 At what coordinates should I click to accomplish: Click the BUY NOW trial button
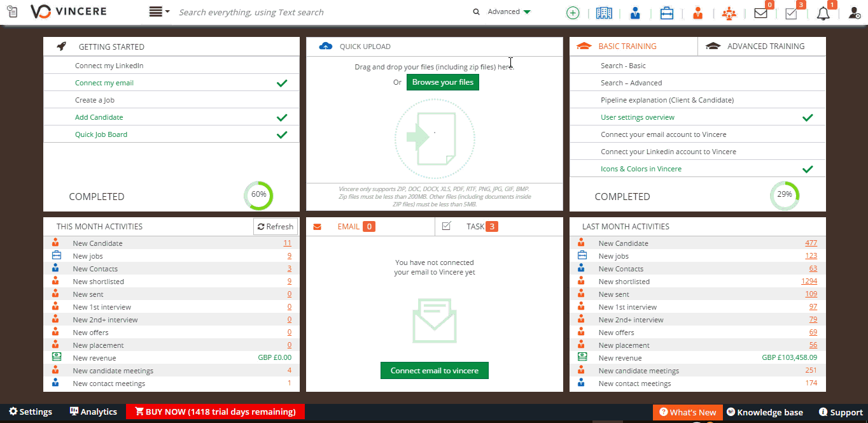pyautogui.click(x=215, y=412)
